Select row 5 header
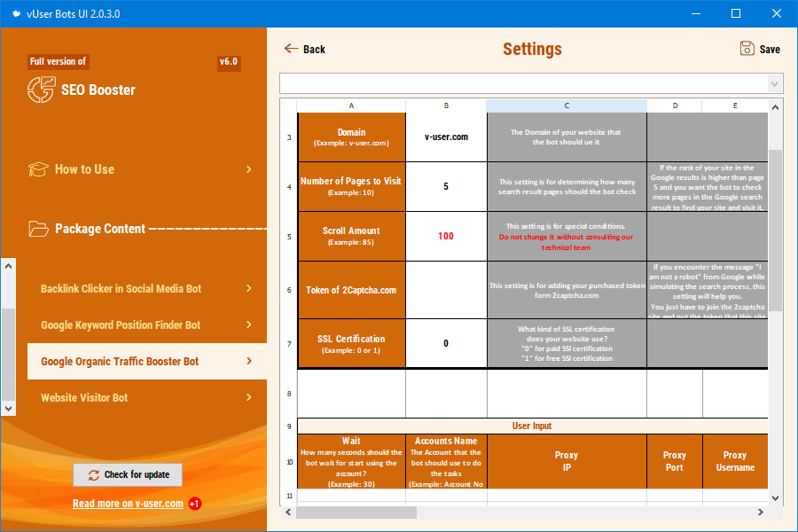Image resolution: width=798 pixels, height=532 pixels. click(289, 236)
